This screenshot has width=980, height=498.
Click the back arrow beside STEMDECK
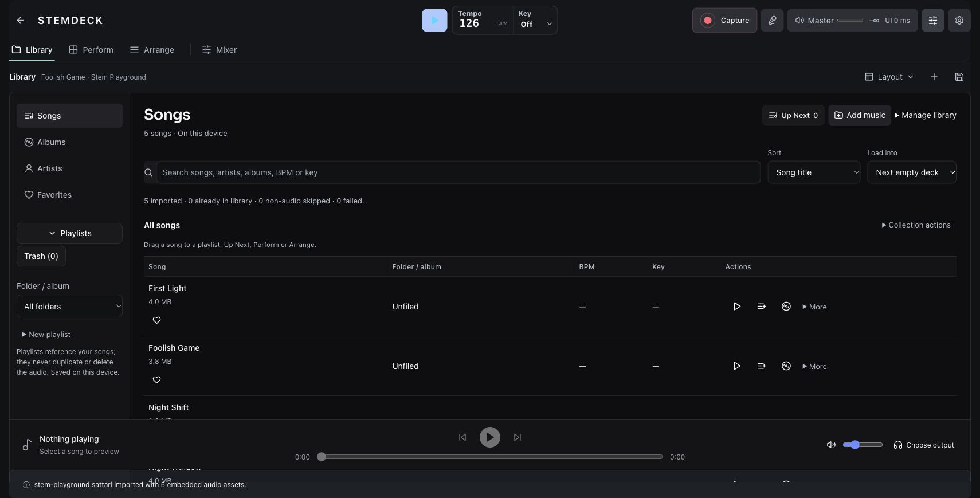point(21,21)
